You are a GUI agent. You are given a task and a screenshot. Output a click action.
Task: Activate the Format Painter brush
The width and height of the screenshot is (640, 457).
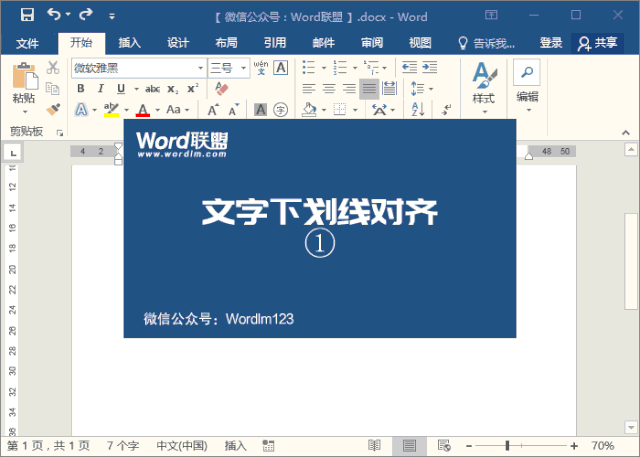pyautogui.click(x=53, y=109)
